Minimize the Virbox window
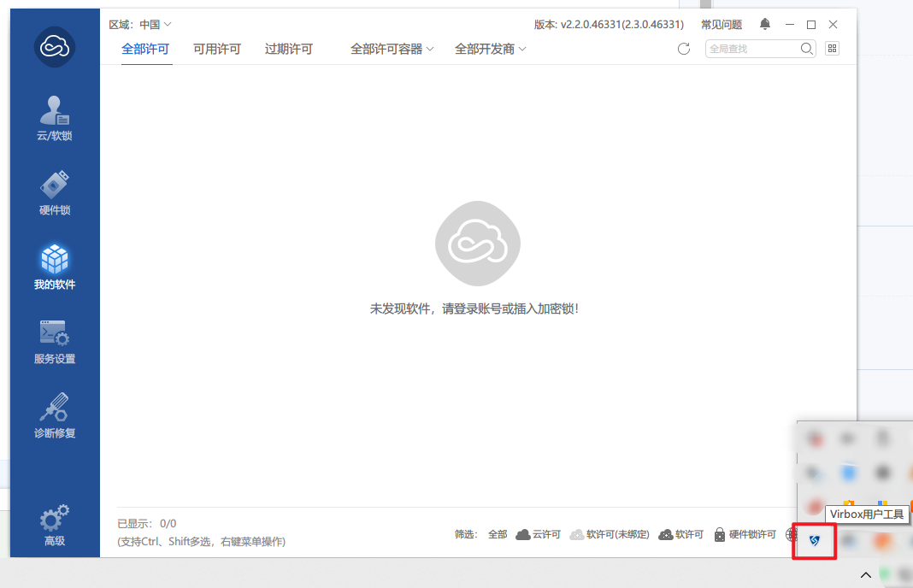The image size is (913, 588). (790, 25)
